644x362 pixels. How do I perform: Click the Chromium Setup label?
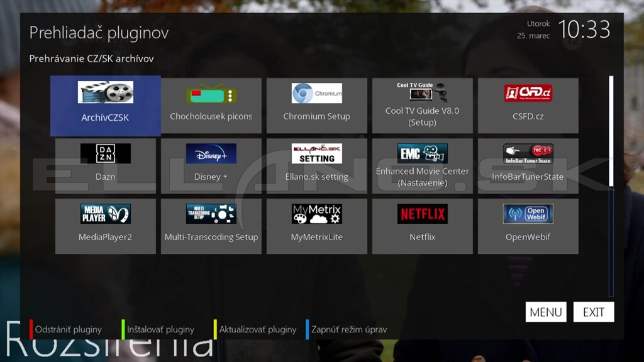pyautogui.click(x=317, y=116)
